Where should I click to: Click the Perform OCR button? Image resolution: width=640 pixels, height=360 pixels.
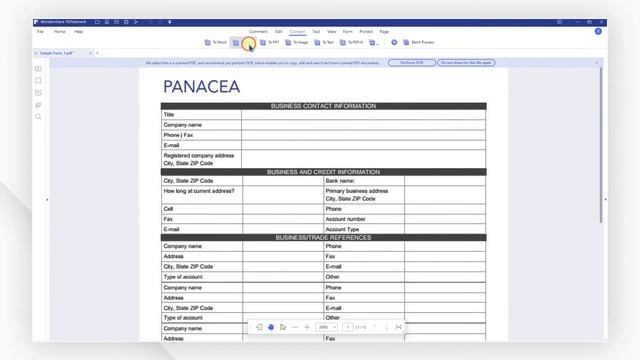pos(411,63)
